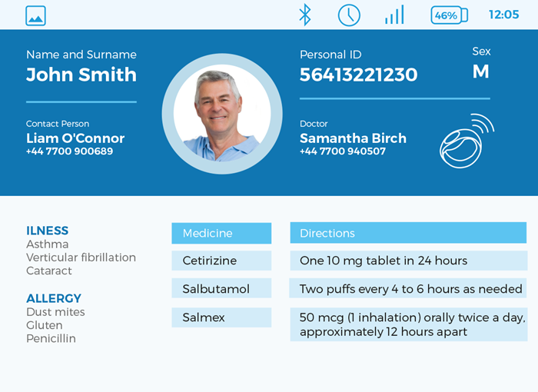Image resolution: width=538 pixels, height=392 pixels.
Task: Choose the Salmex medicine entry
Action: point(221,317)
